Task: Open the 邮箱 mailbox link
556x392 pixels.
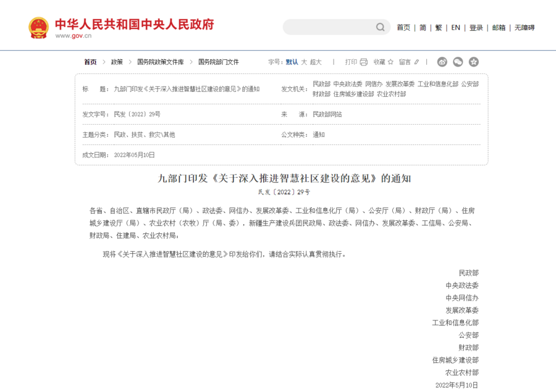Action: point(499,28)
